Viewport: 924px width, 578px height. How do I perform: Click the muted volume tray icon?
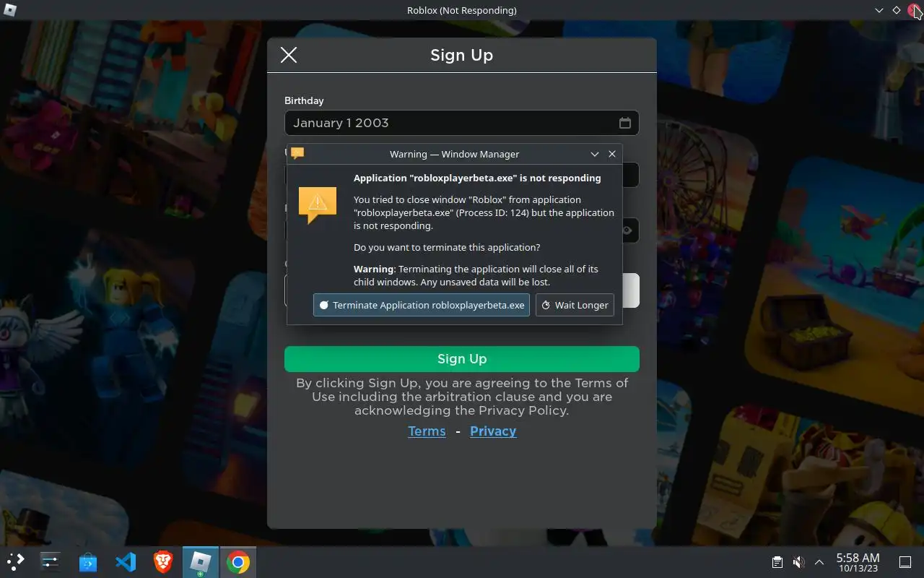click(798, 562)
